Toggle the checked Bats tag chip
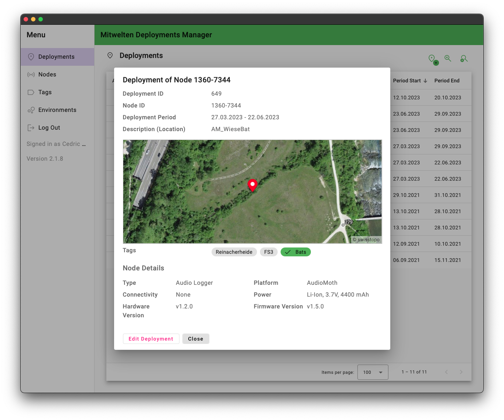504x420 pixels. pos(296,252)
